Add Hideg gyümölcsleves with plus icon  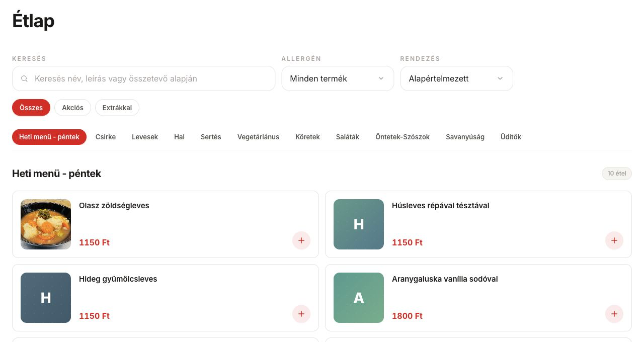[301, 314]
